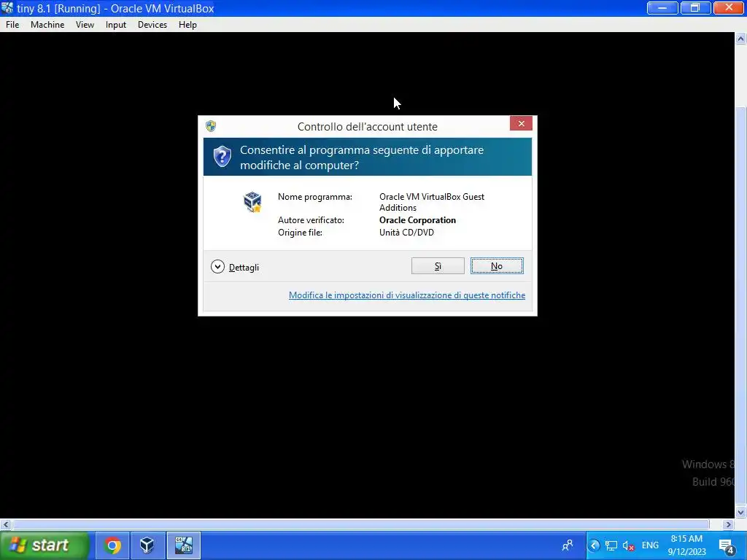Screen dimensions: 747x560
Task: Open Google Chrome from taskbar
Action: click(x=112, y=545)
